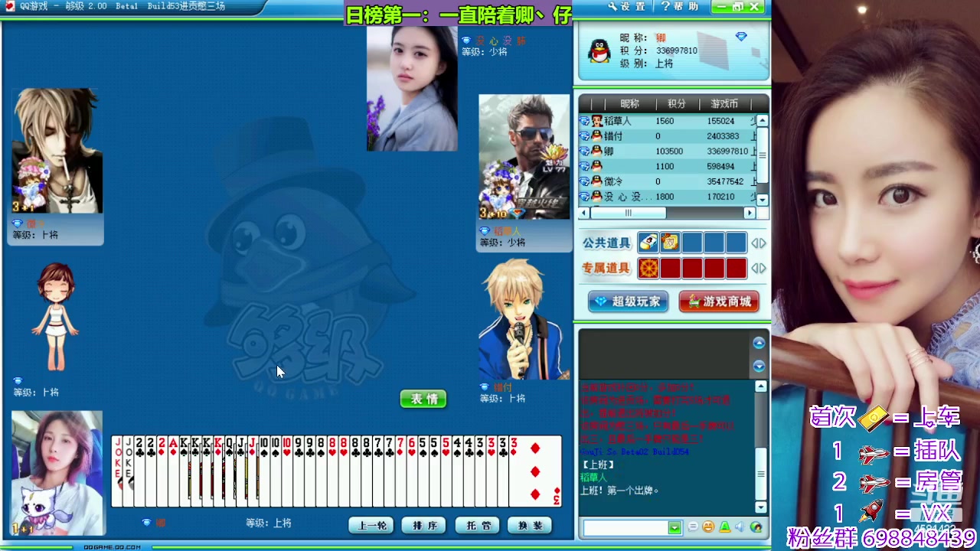Open the smiley emoji picker in chat

pos(708,527)
